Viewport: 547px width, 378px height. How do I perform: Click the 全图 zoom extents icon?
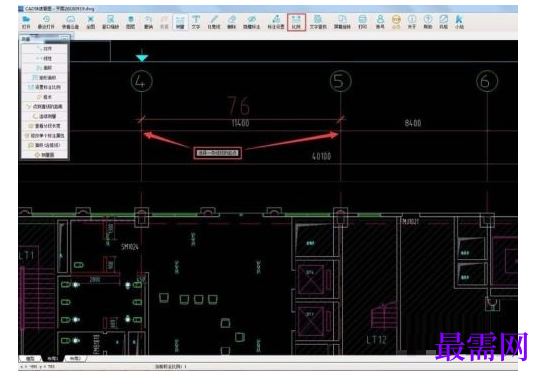[91, 22]
